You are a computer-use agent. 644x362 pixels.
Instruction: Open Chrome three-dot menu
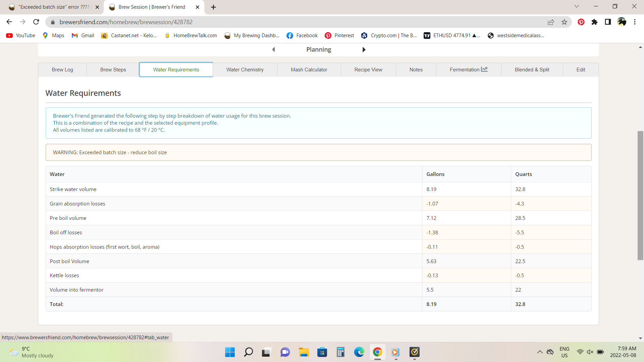point(635,22)
